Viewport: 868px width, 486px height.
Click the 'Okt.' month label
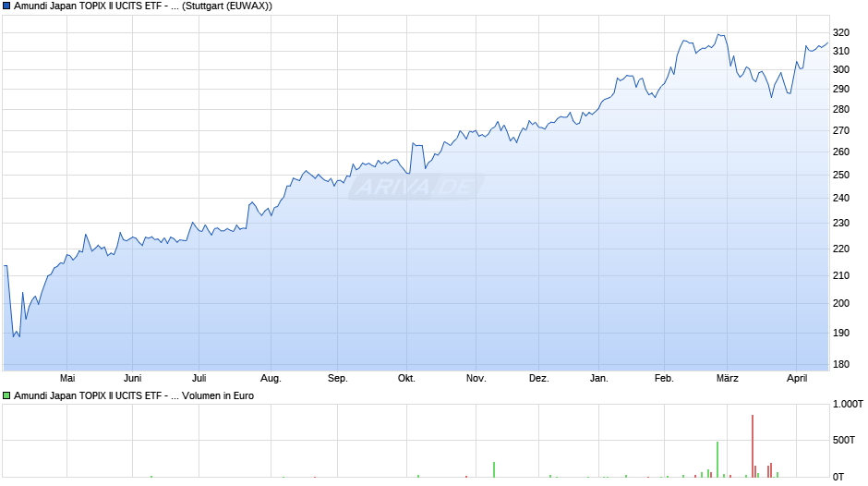[x=406, y=378]
